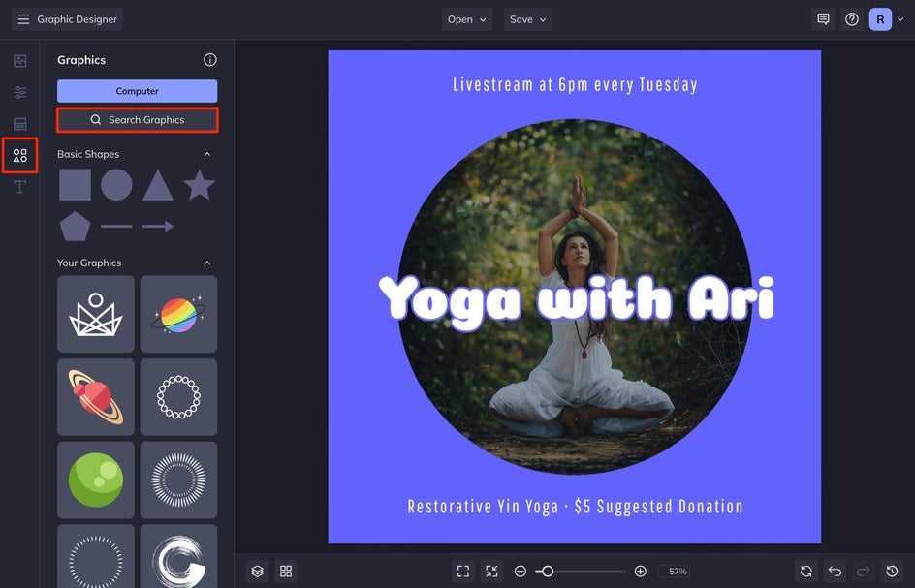Add a square basic shape
Screen dimensions: 915x588
[x=76, y=185]
